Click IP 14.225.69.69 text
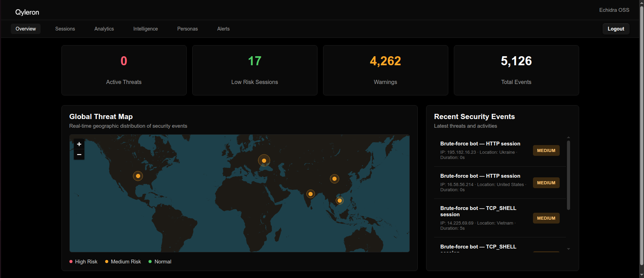 coord(457,223)
